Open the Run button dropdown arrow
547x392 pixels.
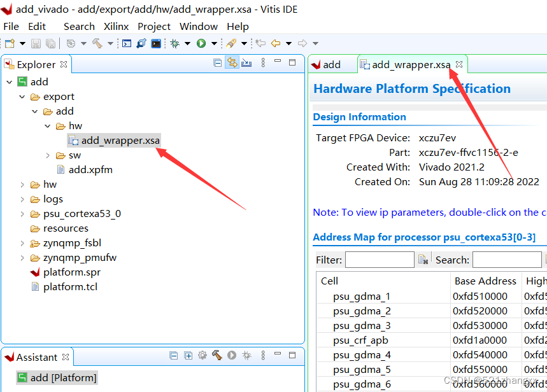(215, 43)
